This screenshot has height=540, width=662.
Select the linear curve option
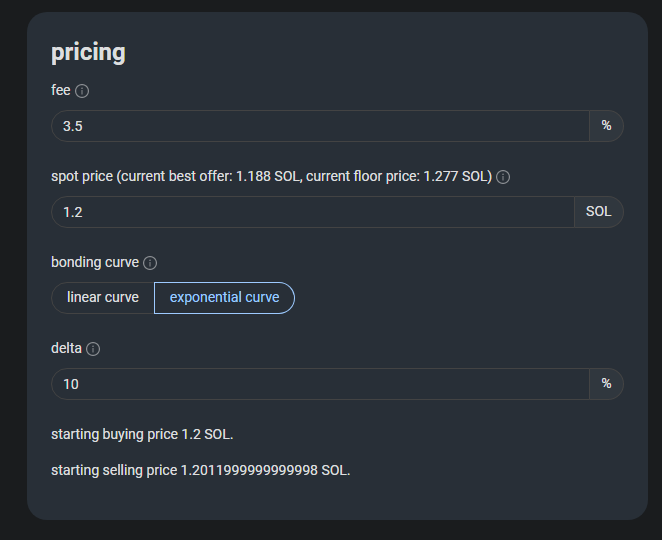coord(103,298)
